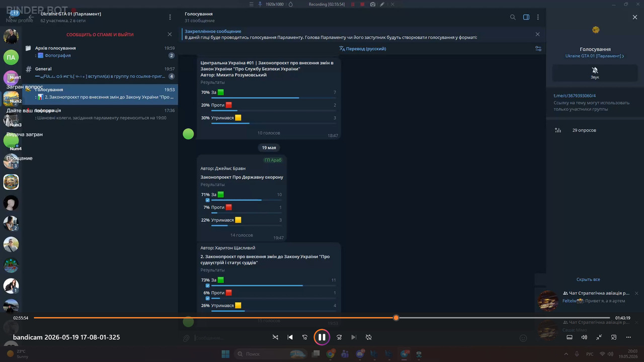Click the 10 голосов vote count
This screenshot has width=644, height=362.
pos(269,133)
